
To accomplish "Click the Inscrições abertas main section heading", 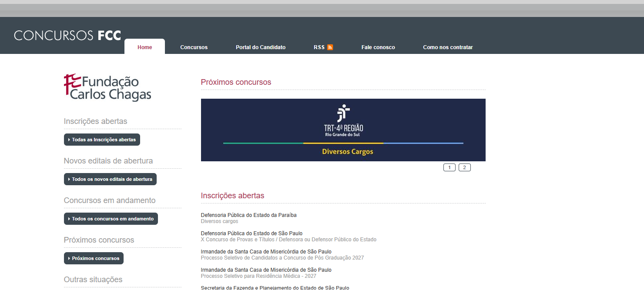I will (232, 196).
